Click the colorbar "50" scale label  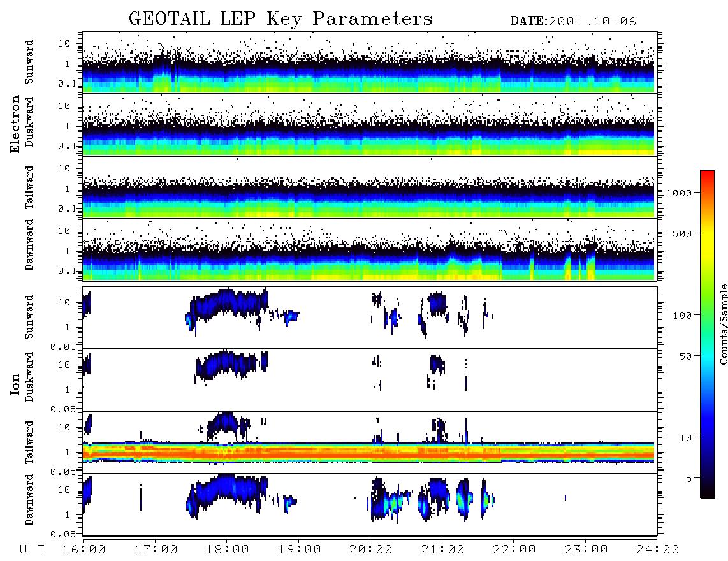[x=686, y=356]
